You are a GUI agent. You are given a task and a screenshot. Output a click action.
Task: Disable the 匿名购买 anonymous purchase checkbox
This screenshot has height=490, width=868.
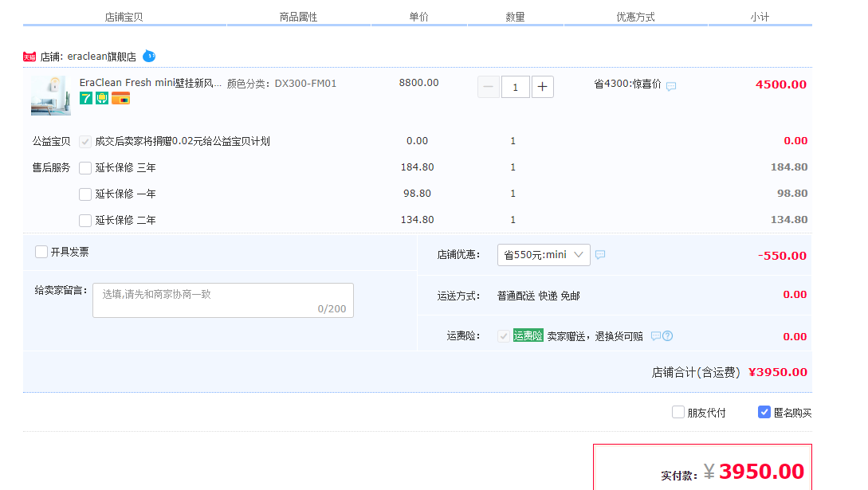click(764, 412)
